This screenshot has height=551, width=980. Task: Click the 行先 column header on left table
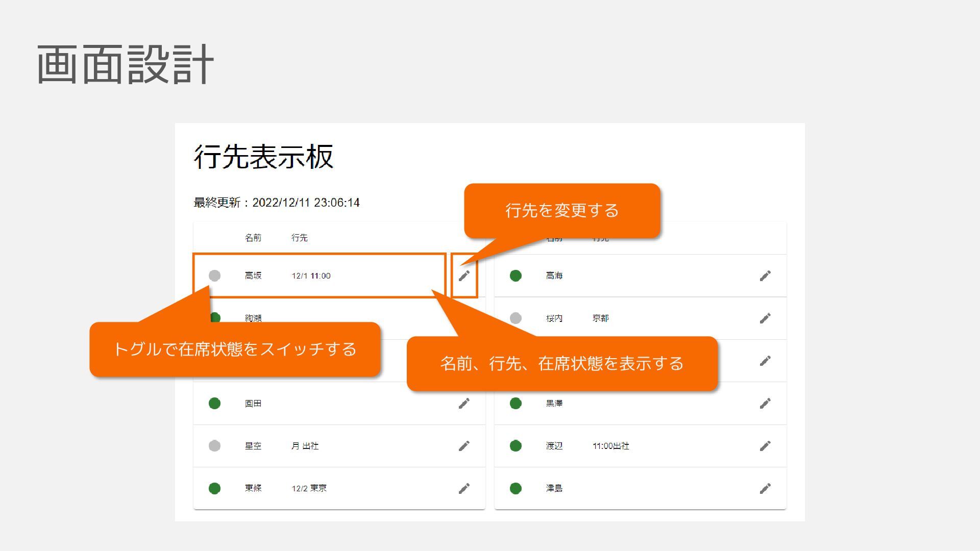(x=300, y=238)
